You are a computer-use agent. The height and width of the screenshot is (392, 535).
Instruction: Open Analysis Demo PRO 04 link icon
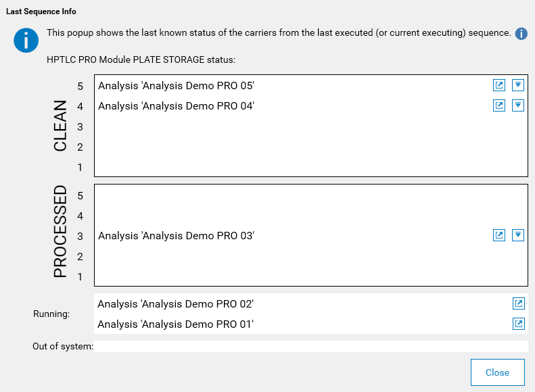499,105
